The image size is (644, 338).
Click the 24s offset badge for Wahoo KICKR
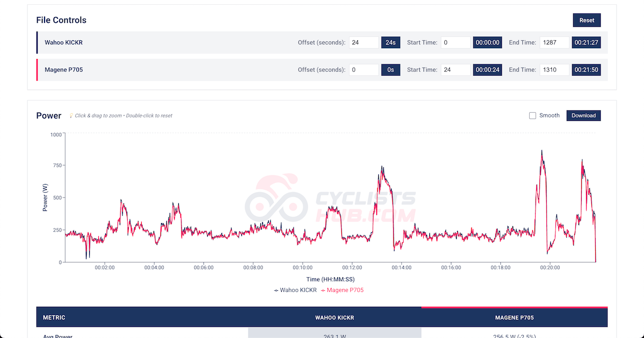[x=391, y=42]
